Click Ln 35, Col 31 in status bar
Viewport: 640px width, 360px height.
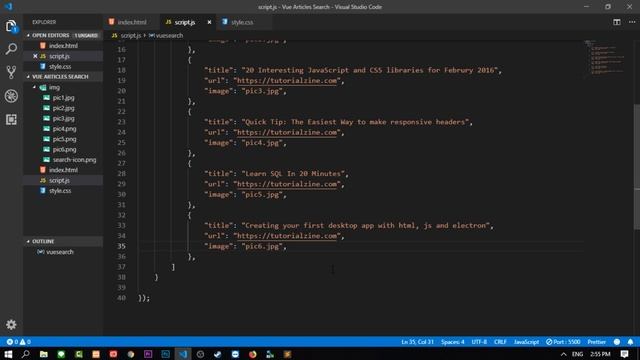tap(417, 342)
